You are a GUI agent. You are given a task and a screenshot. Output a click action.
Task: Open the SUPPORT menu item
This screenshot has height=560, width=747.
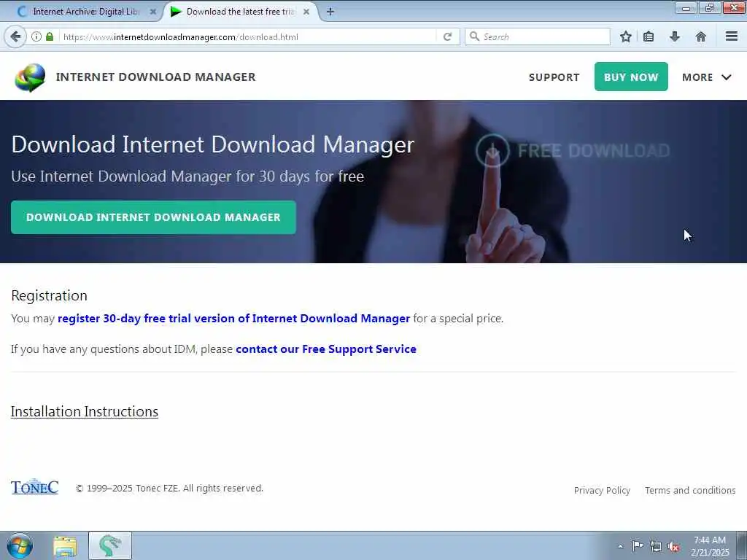[554, 77]
